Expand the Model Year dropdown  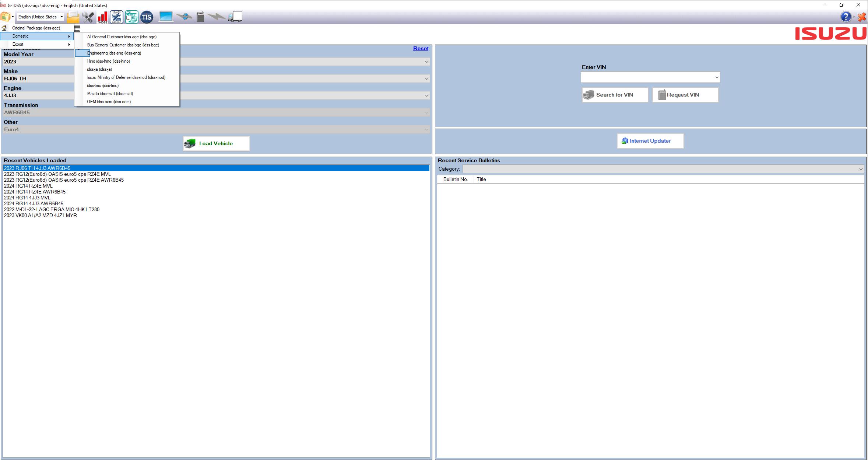coord(426,62)
